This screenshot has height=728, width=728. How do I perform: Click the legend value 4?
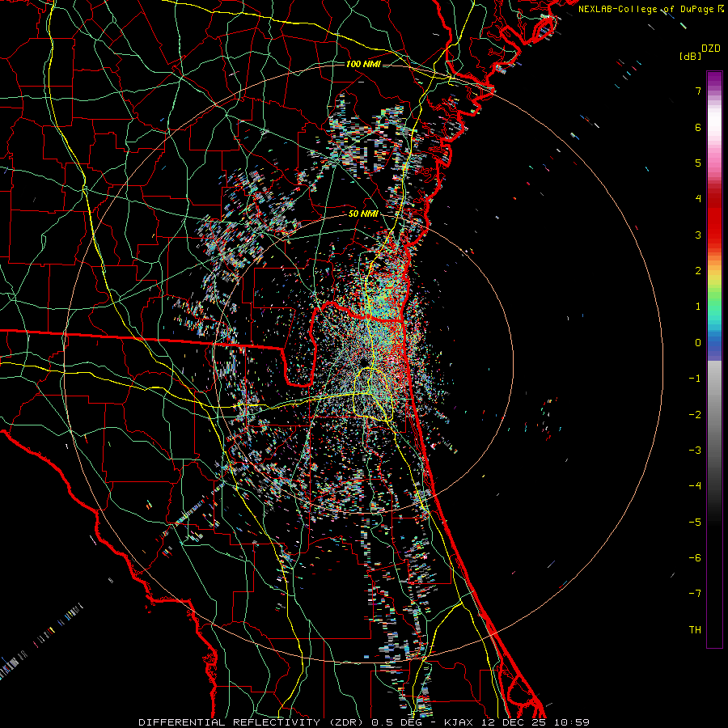698,199
